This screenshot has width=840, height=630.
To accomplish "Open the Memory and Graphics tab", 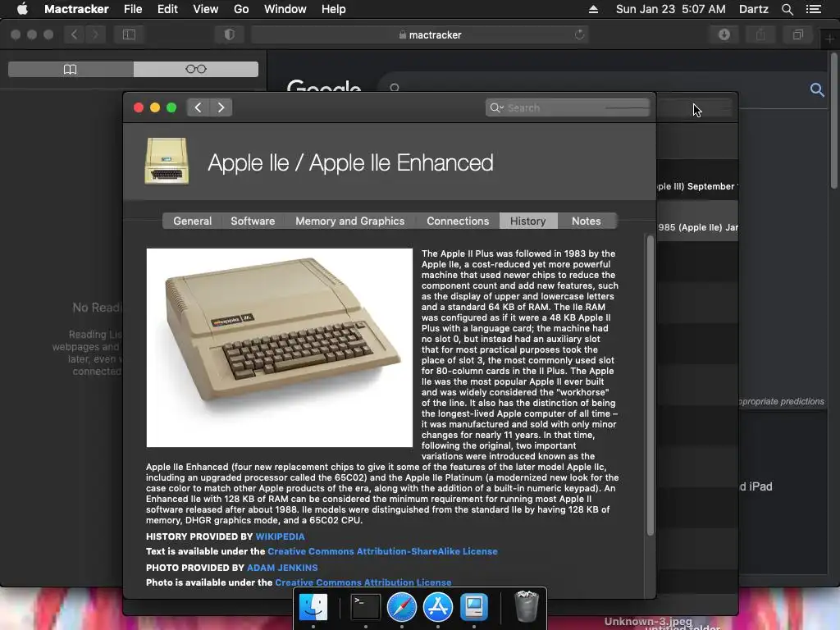I will coord(349,221).
